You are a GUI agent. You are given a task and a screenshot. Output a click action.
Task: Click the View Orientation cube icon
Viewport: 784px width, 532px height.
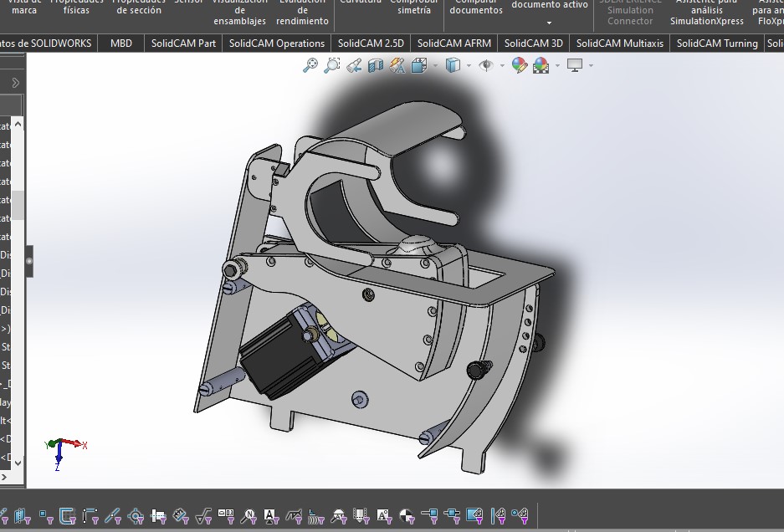[x=419, y=65]
